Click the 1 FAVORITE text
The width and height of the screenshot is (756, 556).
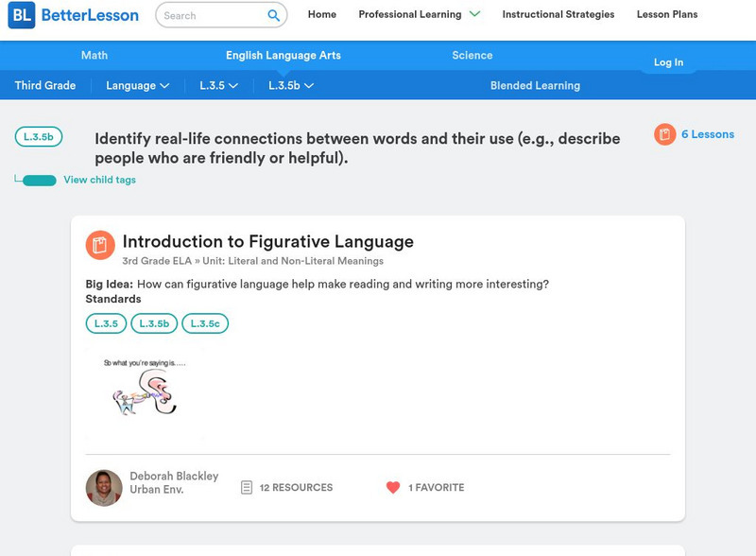(437, 488)
